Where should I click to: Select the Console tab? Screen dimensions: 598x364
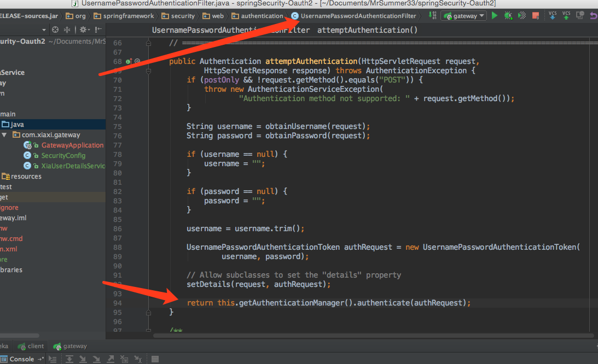point(18,359)
